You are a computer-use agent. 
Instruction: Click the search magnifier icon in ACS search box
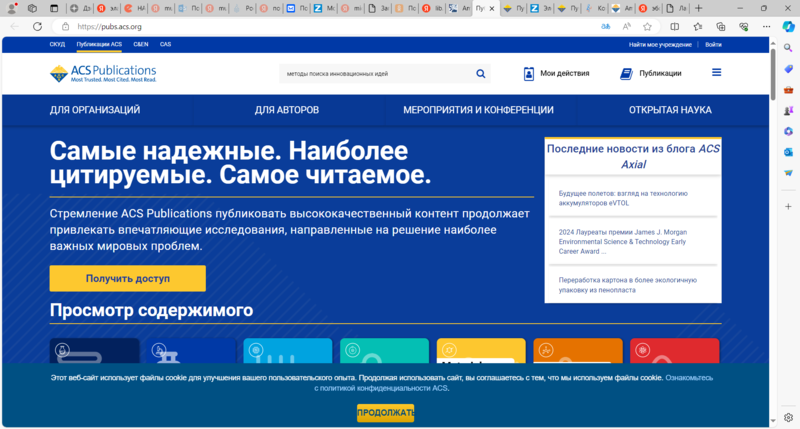click(x=481, y=73)
